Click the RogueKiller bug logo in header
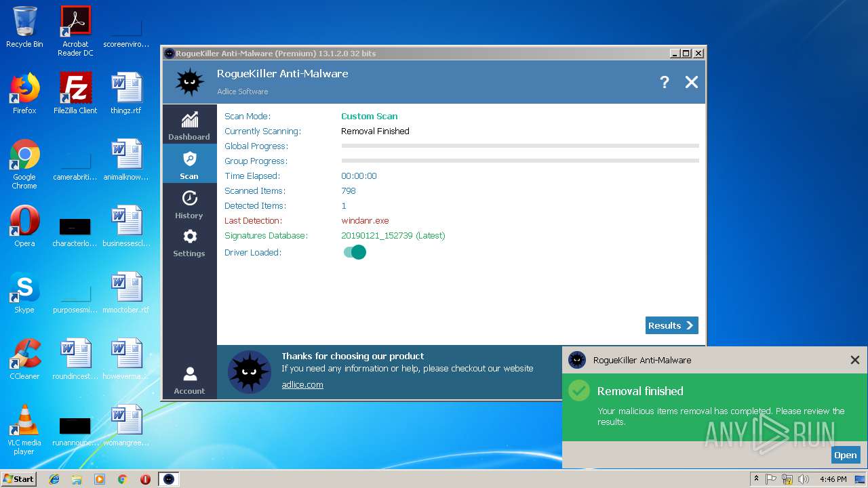The height and width of the screenshot is (488, 868). coord(190,82)
